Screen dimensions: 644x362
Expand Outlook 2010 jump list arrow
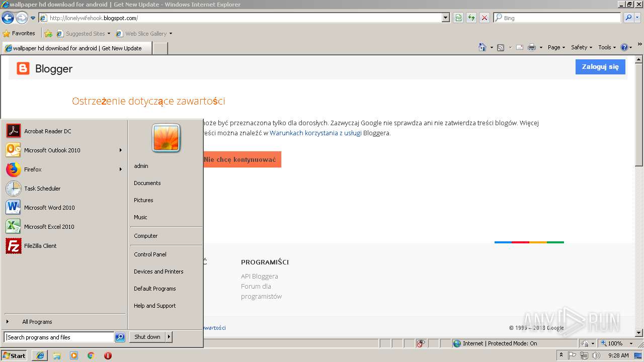click(x=120, y=150)
